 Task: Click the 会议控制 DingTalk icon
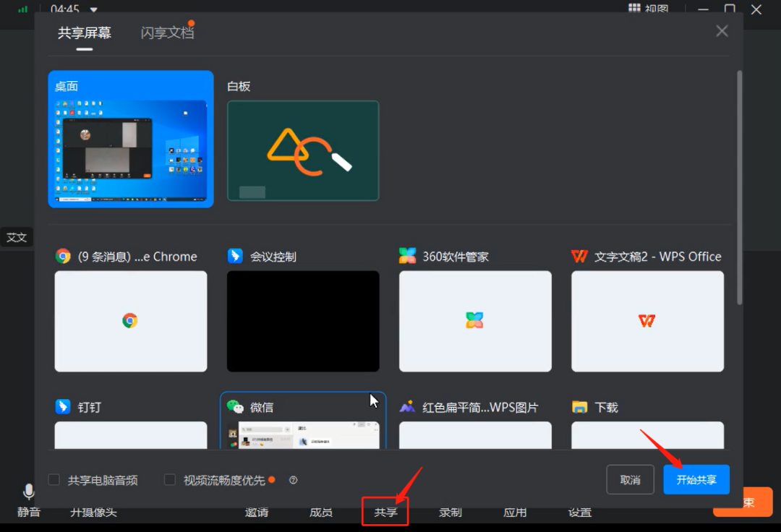pos(235,256)
